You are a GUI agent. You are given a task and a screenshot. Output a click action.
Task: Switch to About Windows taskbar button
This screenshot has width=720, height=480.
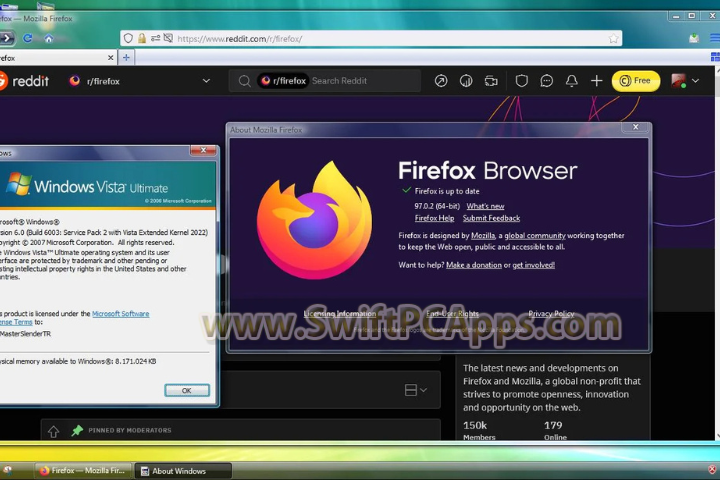point(183,471)
